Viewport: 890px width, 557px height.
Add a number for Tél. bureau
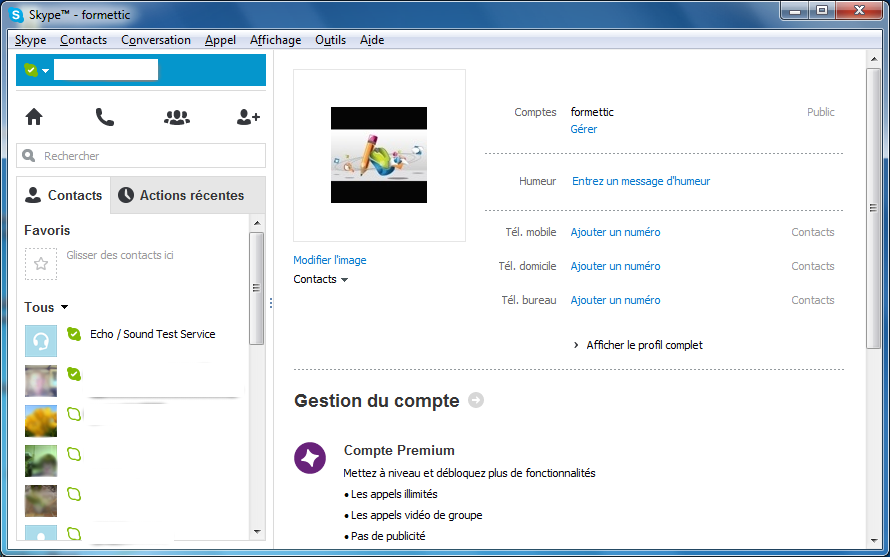point(615,300)
